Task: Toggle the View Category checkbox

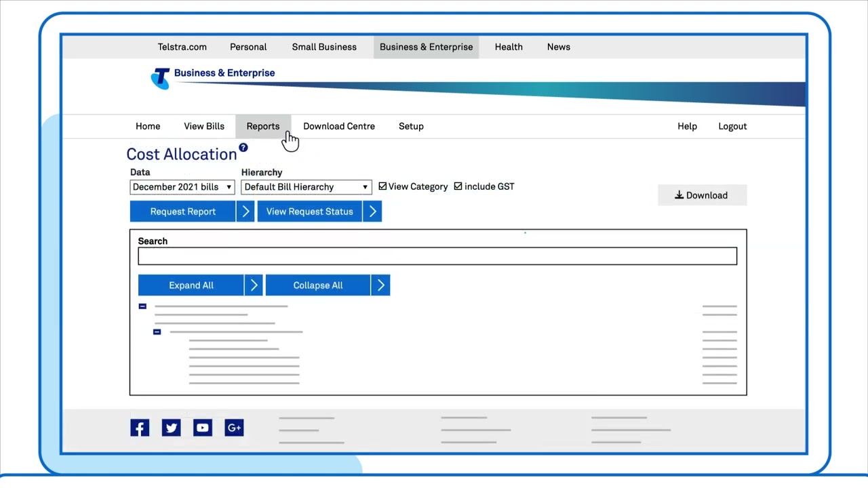Action: coord(382,186)
